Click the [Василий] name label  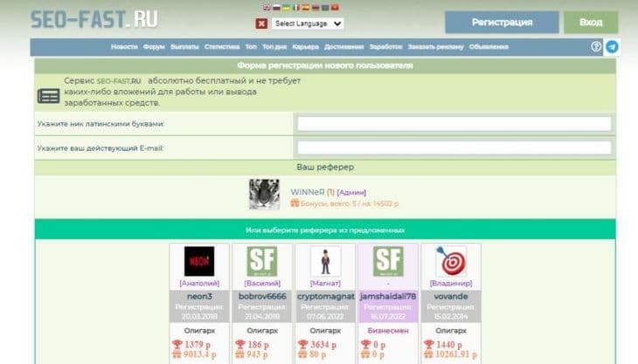(x=262, y=283)
